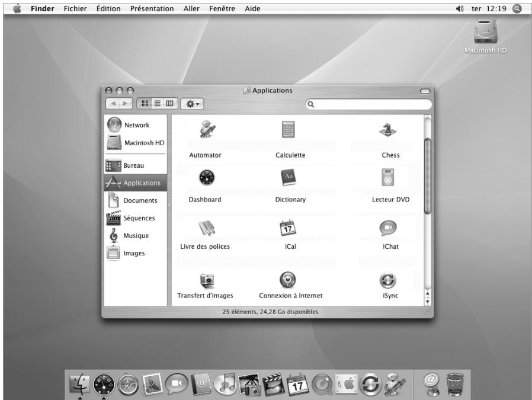Open the Automator application icon
Image resolution: width=532 pixels, height=400 pixels.
[207, 130]
